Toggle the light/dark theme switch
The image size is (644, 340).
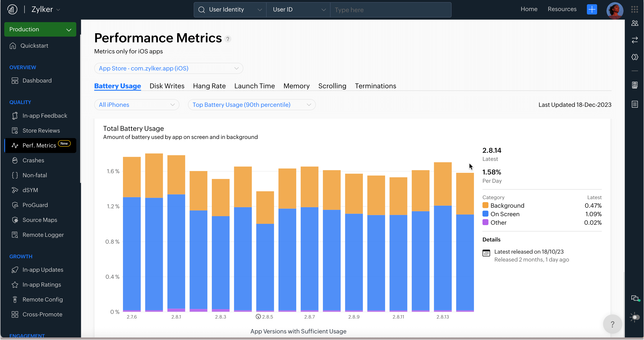[x=635, y=317]
